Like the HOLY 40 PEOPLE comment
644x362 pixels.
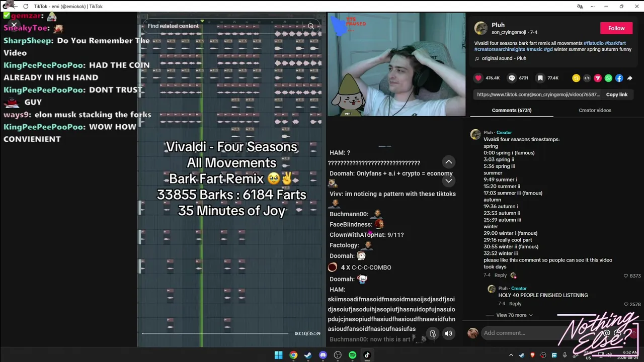point(626,304)
